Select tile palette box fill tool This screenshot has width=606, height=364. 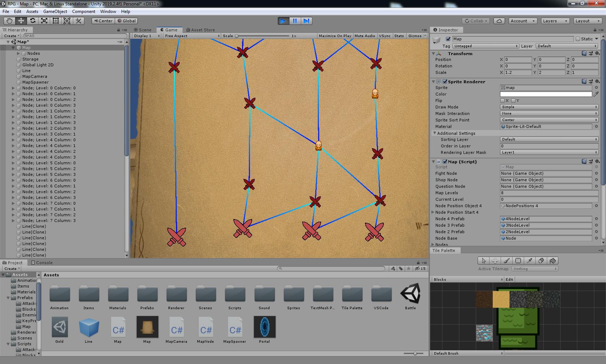[x=518, y=261]
